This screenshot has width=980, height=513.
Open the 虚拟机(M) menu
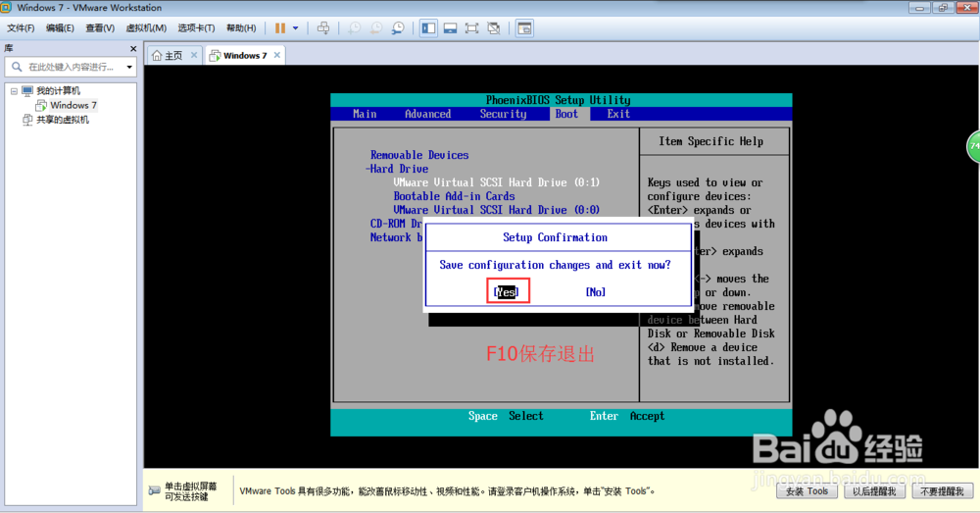coord(146,28)
